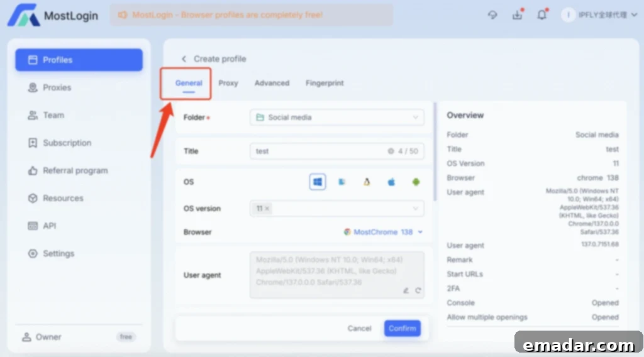This screenshot has height=357, width=644.
Task: Open notifications bell
Action: click(x=541, y=15)
